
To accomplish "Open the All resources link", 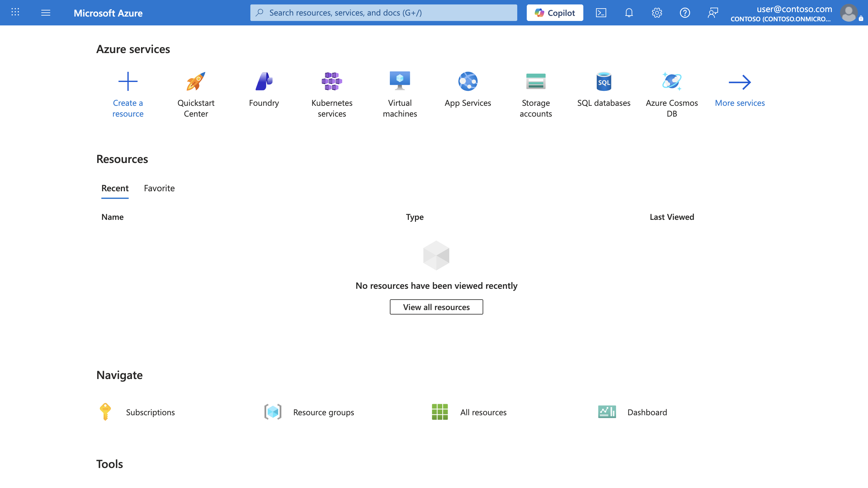I will (x=483, y=412).
